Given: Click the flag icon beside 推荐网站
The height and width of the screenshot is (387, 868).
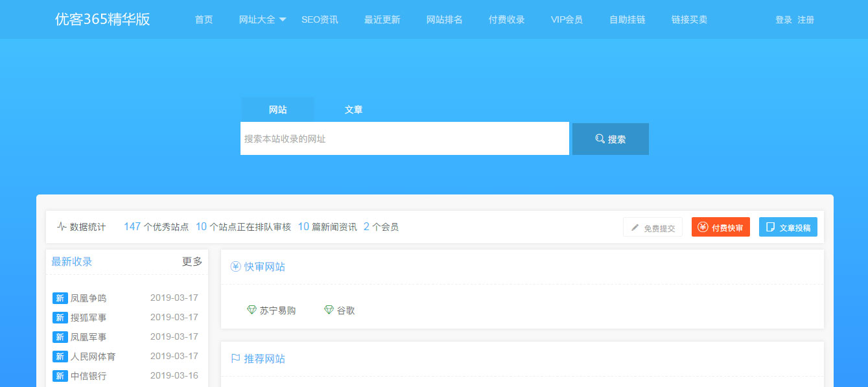Looking at the screenshot, I should pos(235,358).
